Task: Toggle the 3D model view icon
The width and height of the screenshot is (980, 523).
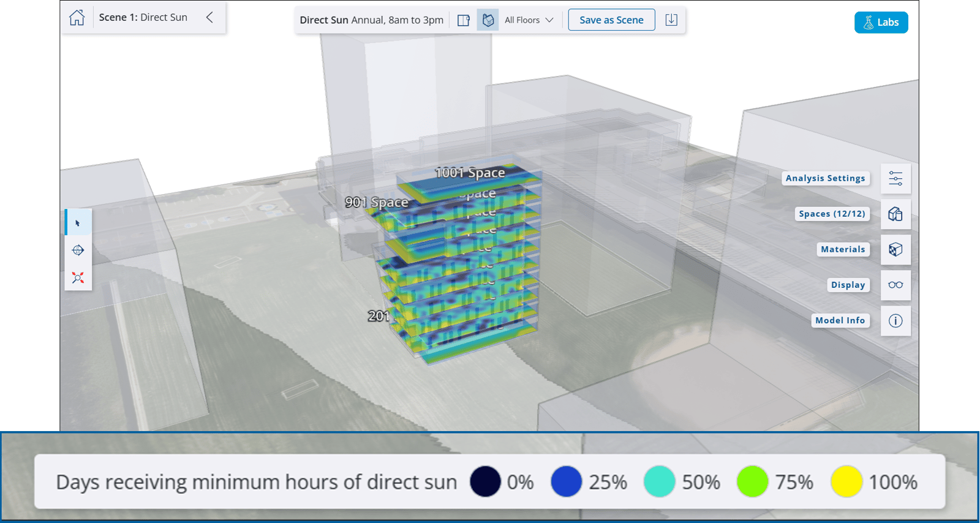Action: (488, 20)
